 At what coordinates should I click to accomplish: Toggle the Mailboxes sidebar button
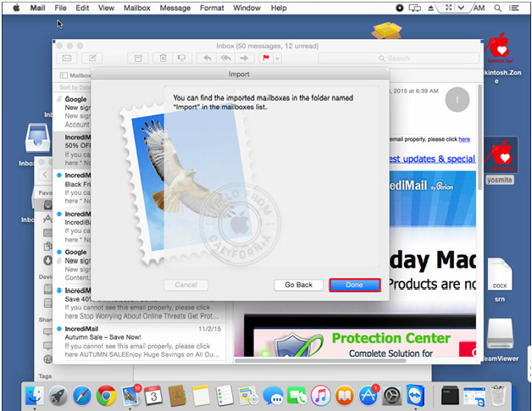click(74, 75)
